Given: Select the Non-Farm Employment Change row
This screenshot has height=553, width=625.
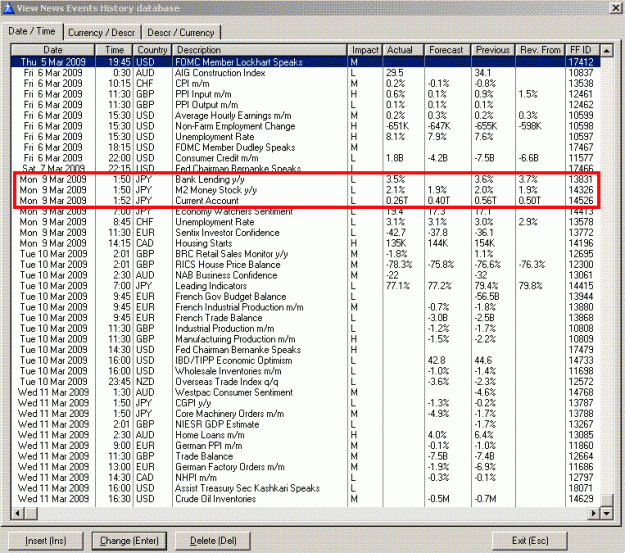Looking at the screenshot, I should (x=306, y=126).
